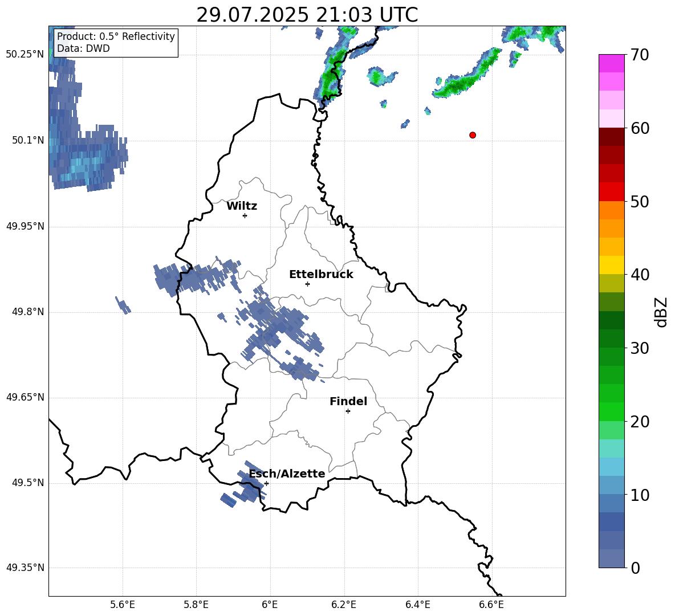
Task: Click the 5.8°E longitude label
Action: coord(196,605)
